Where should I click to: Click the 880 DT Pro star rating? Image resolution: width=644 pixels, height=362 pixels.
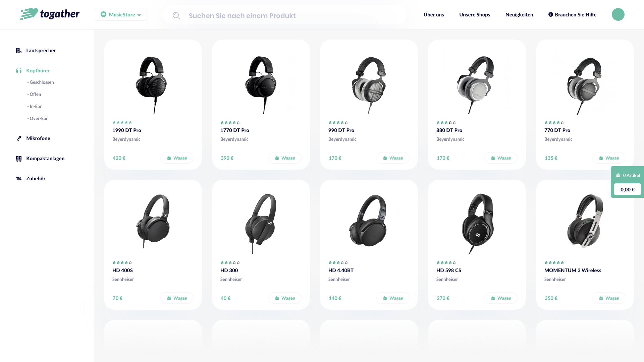446,122
